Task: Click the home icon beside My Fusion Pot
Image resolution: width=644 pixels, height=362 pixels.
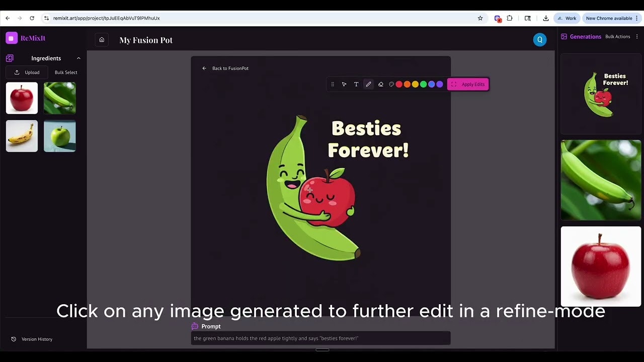Action: click(x=102, y=39)
